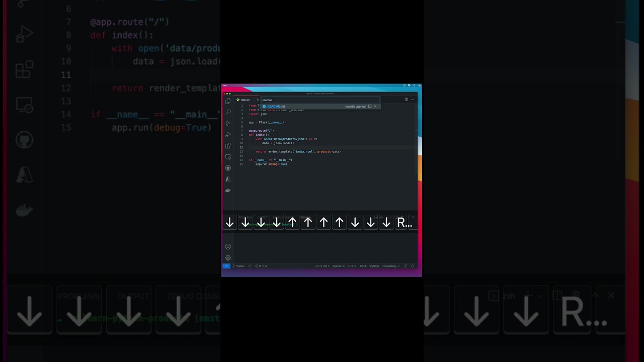This screenshot has width=644, height=362.
Task: Close the app.py editor tab
Action: tap(258, 100)
